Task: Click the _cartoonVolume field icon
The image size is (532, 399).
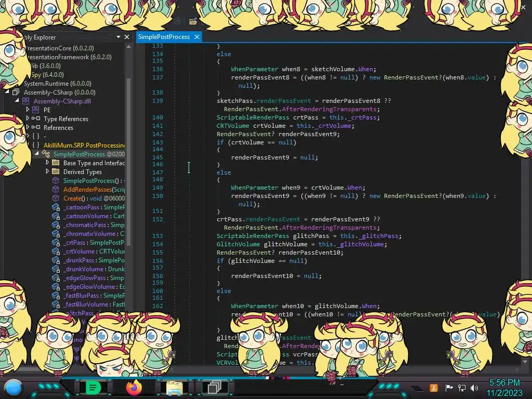Action: (56, 216)
